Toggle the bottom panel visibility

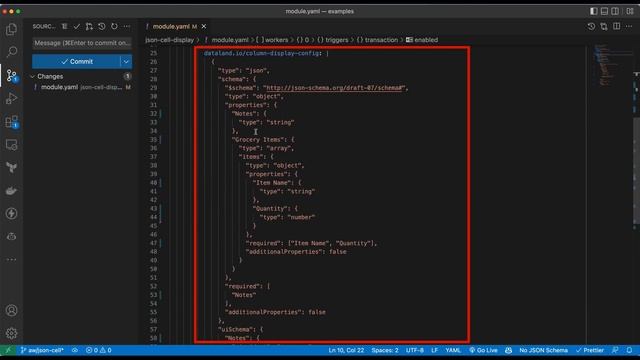604,11
